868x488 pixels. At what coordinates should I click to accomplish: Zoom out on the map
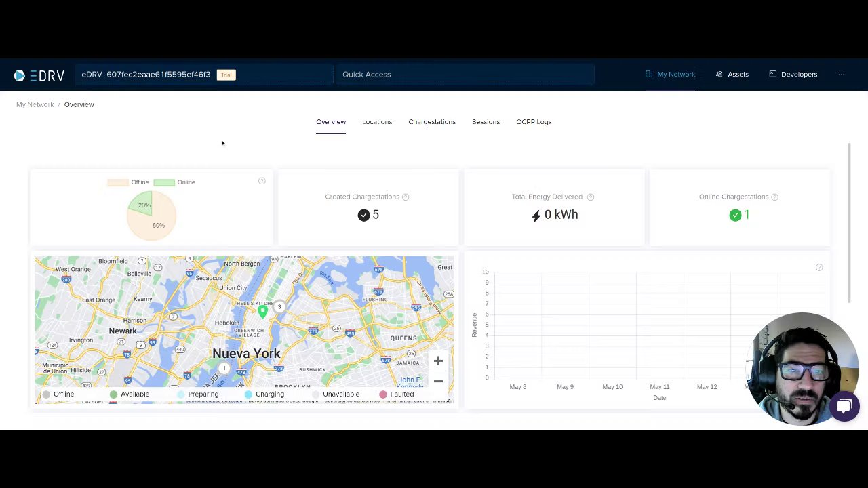(x=438, y=382)
